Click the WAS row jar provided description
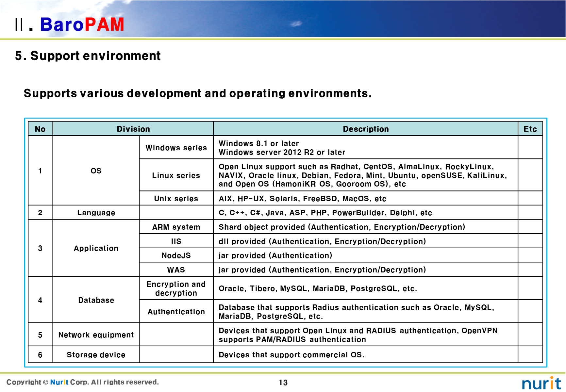Image resolution: width=566 pixels, height=392 pixels. pyautogui.click(x=322, y=270)
